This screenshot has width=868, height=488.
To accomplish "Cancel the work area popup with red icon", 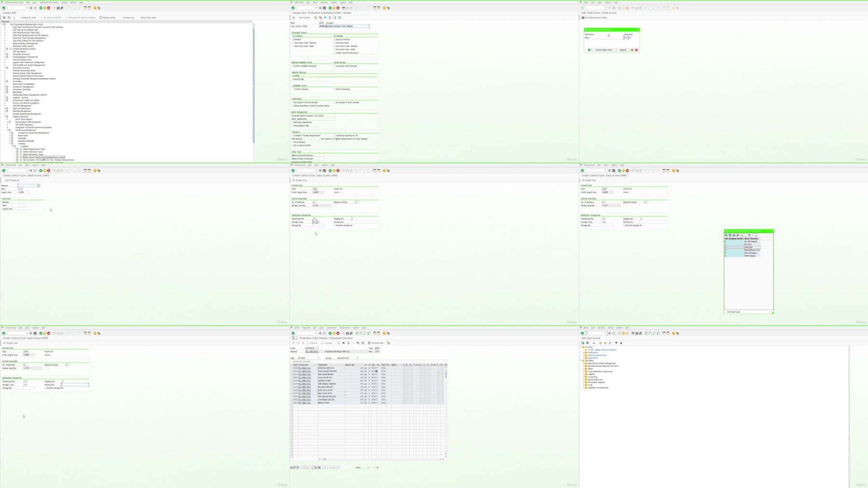I will (x=637, y=50).
